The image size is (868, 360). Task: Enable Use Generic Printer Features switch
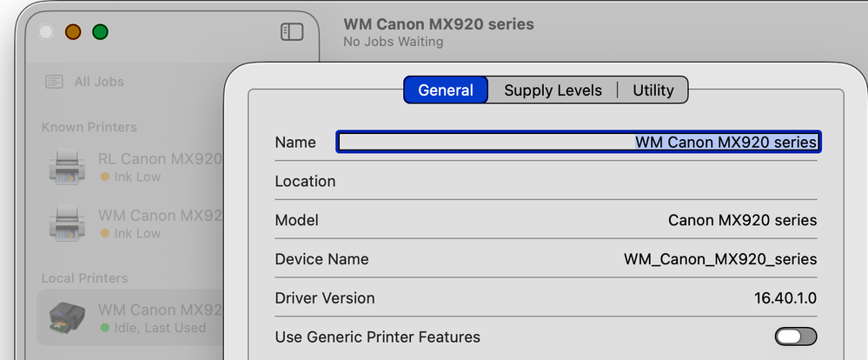796,337
